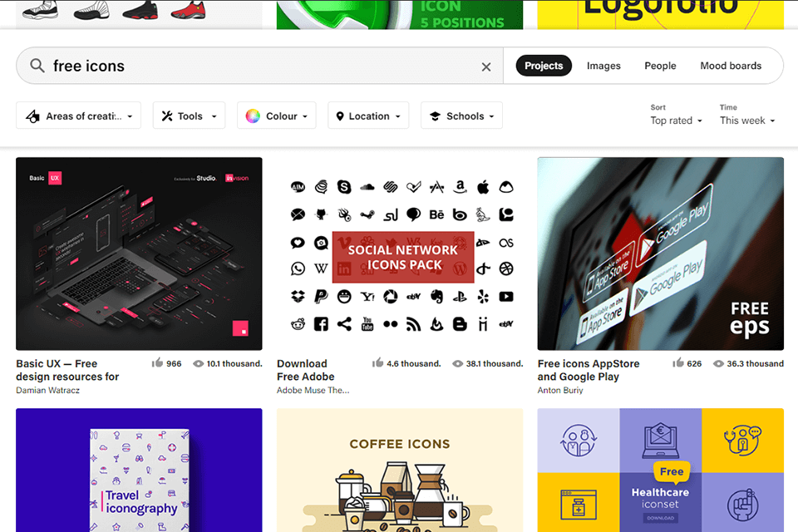Click the share icon in icons pack
Screen dimensions: 798x532
(x=344, y=324)
